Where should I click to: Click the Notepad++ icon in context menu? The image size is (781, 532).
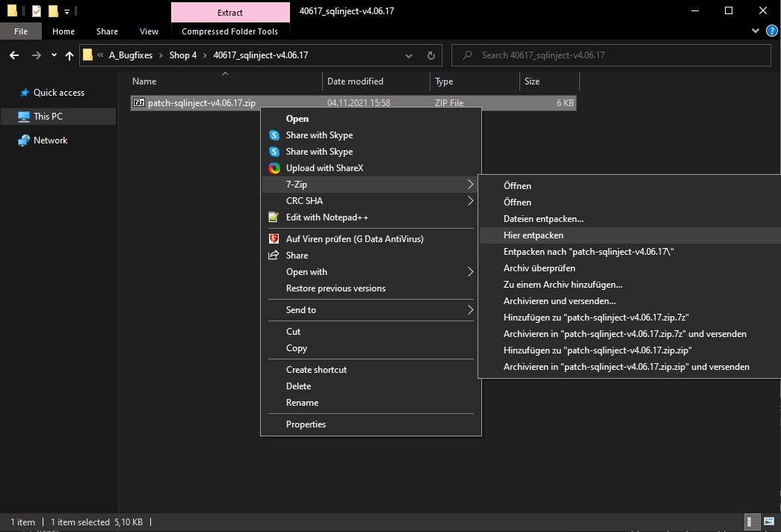(x=274, y=217)
